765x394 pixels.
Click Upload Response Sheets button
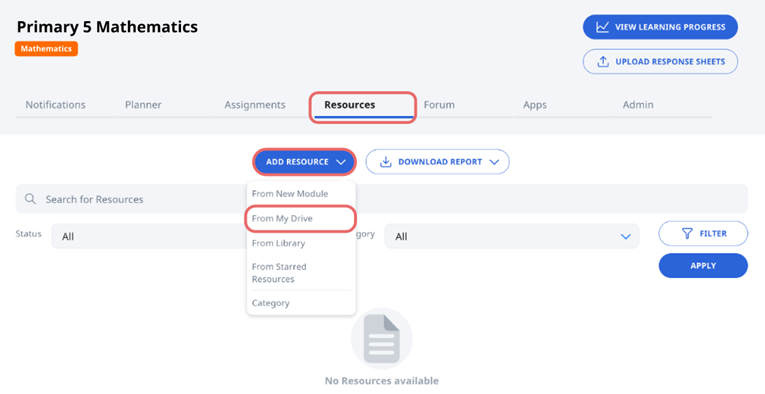(x=660, y=61)
